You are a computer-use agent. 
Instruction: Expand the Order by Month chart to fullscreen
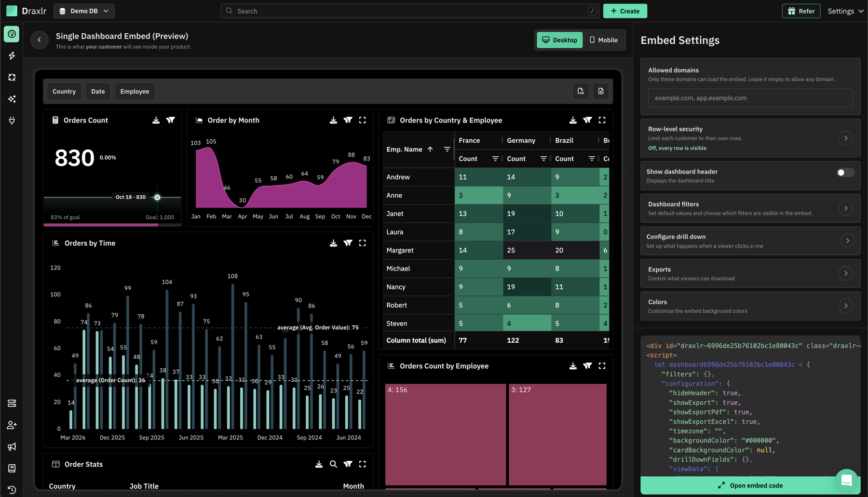(x=362, y=120)
